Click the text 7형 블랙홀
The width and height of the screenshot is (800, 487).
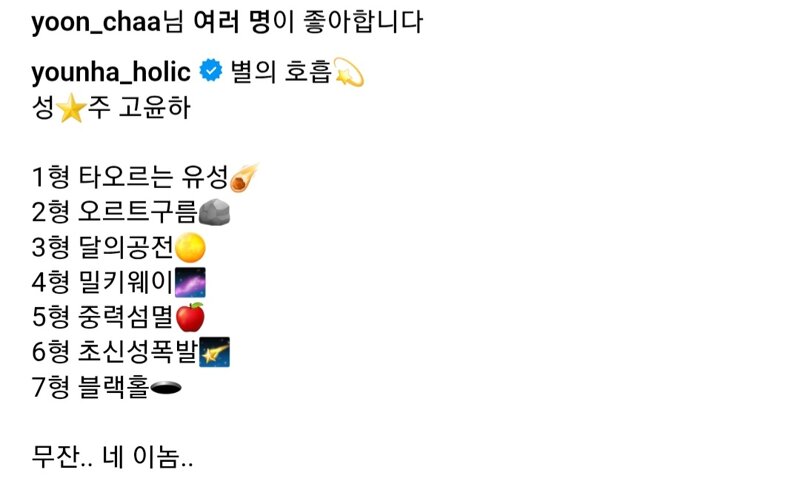[91, 387]
